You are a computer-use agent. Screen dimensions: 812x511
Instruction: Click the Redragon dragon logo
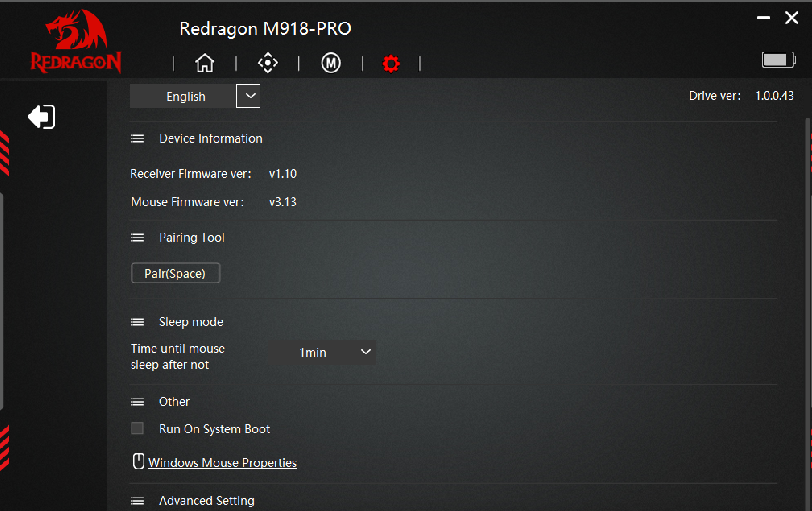pyautogui.click(x=76, y=41)
